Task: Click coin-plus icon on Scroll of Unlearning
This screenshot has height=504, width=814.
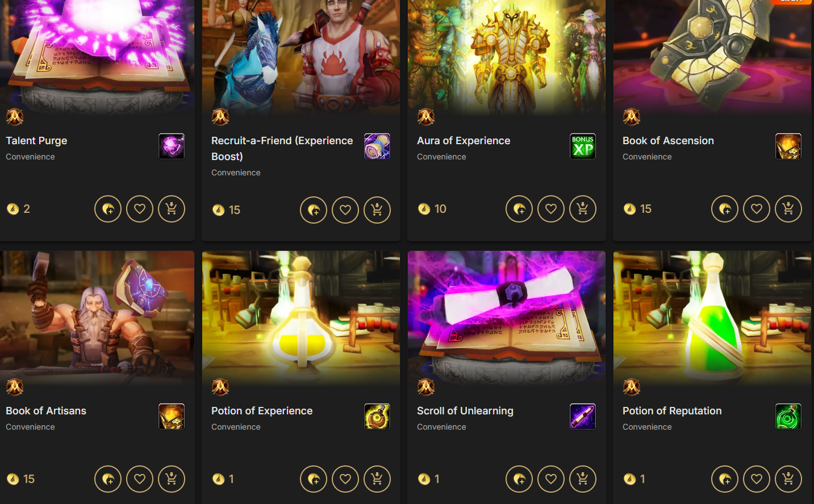Action: point(519,479)
